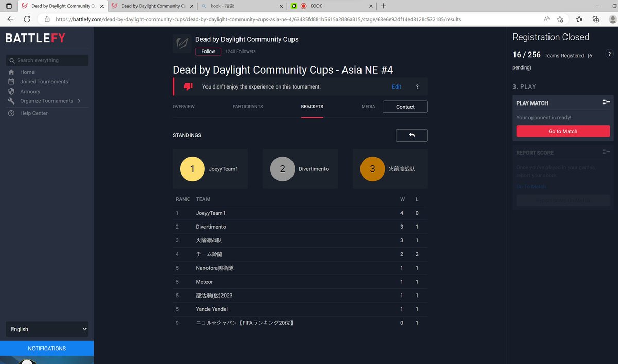Click the Go to Match button
Image resolution: width=618 pixels, height=364 pixels.
(x=563, y=131)
